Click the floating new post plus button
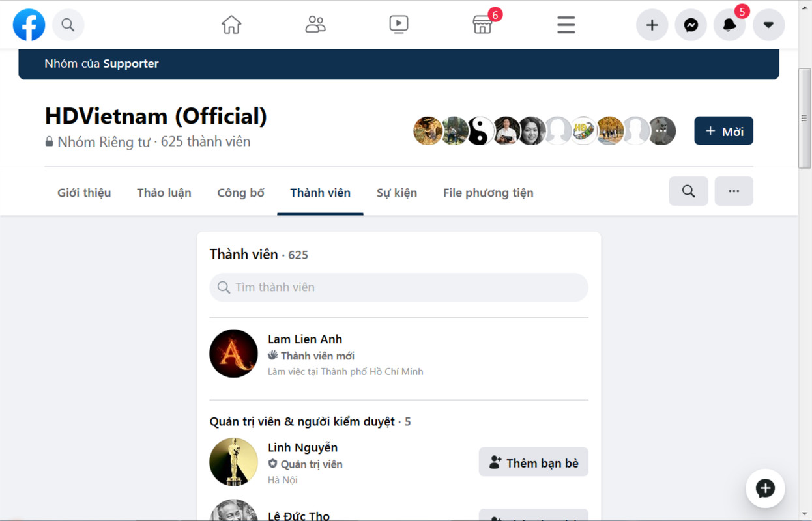 coord(765,488)
